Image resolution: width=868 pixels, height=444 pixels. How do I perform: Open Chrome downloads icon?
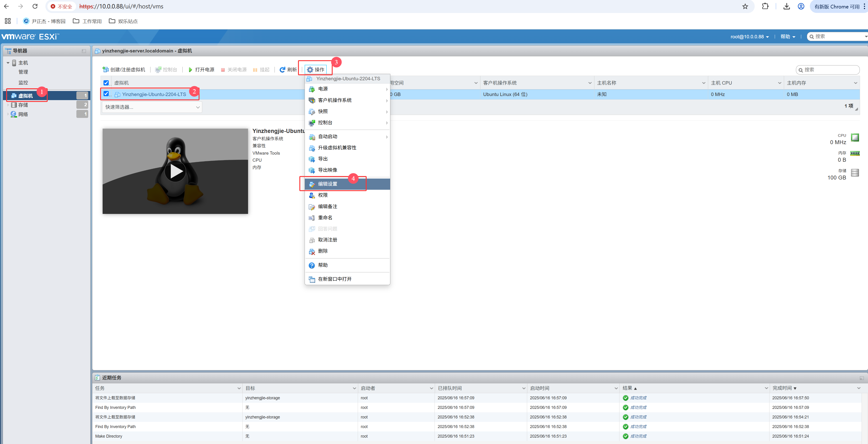(786, 6)
